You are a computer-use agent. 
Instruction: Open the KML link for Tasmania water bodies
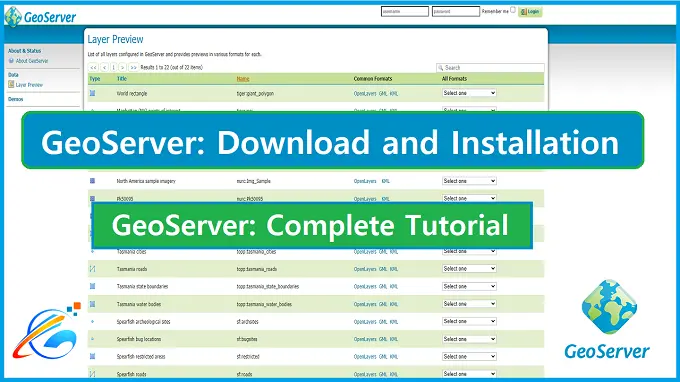pos(394,304)
